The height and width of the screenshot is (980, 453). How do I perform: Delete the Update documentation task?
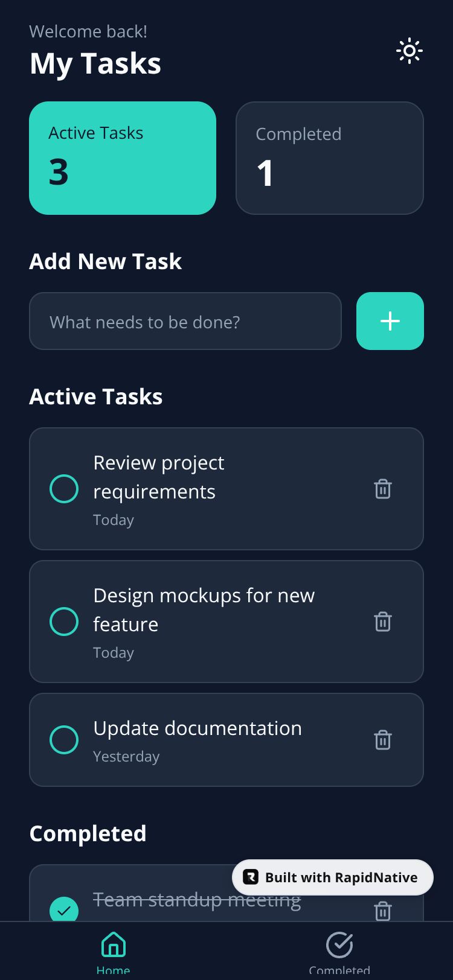point(383,740)
